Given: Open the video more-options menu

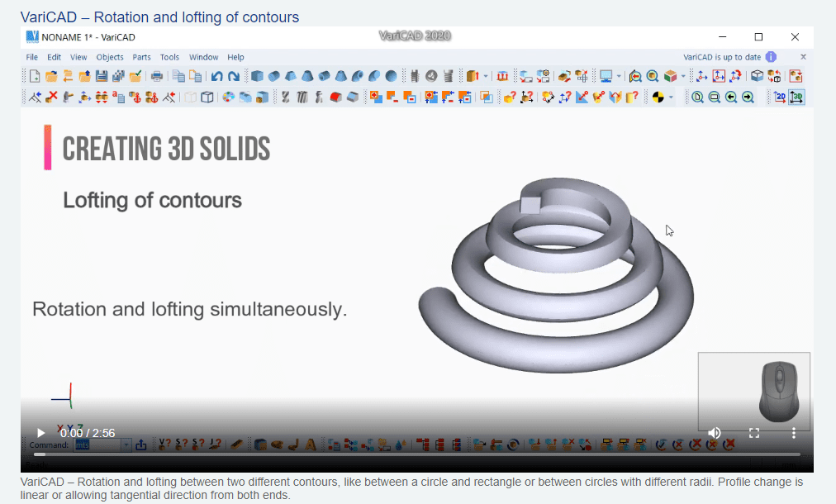Looking at the screenshot, I should [793, 433].
